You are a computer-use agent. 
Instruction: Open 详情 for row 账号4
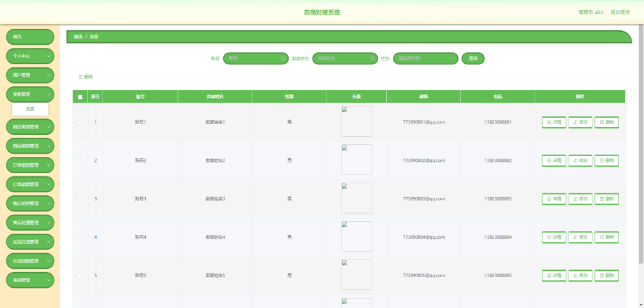tap(554, 237)
